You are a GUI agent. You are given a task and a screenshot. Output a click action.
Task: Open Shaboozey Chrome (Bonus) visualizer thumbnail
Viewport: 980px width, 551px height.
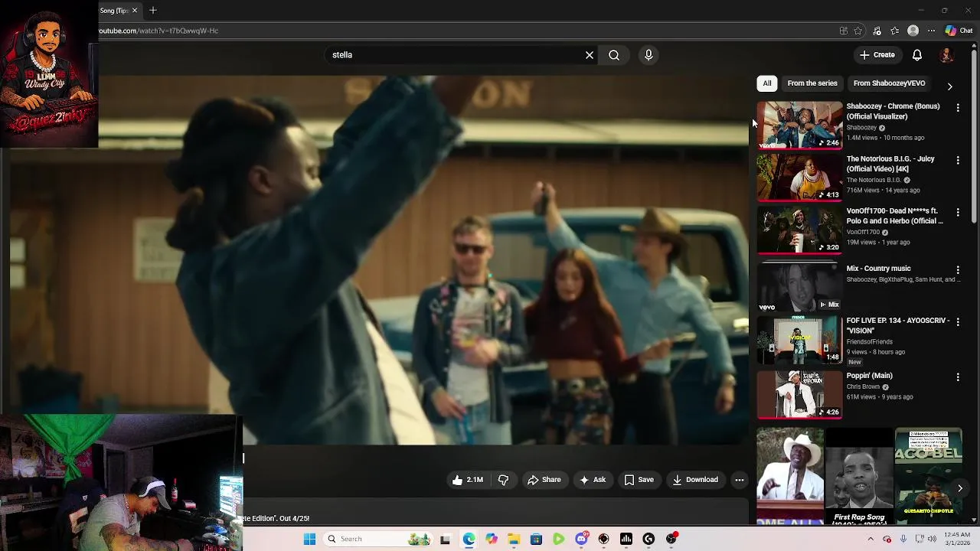799,125
